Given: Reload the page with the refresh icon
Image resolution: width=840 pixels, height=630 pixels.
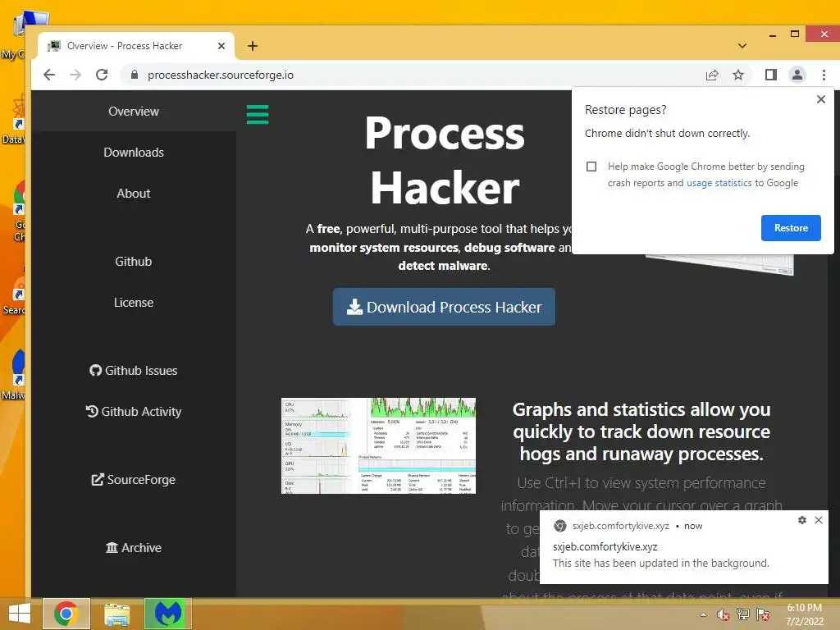Looking at the screenshot, I should [102, 75].
